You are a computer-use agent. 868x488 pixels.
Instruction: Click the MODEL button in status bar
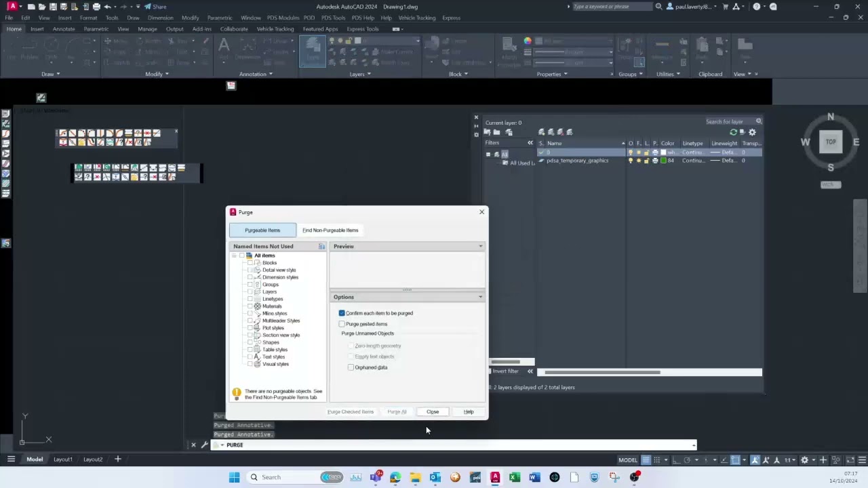[628, 460]
